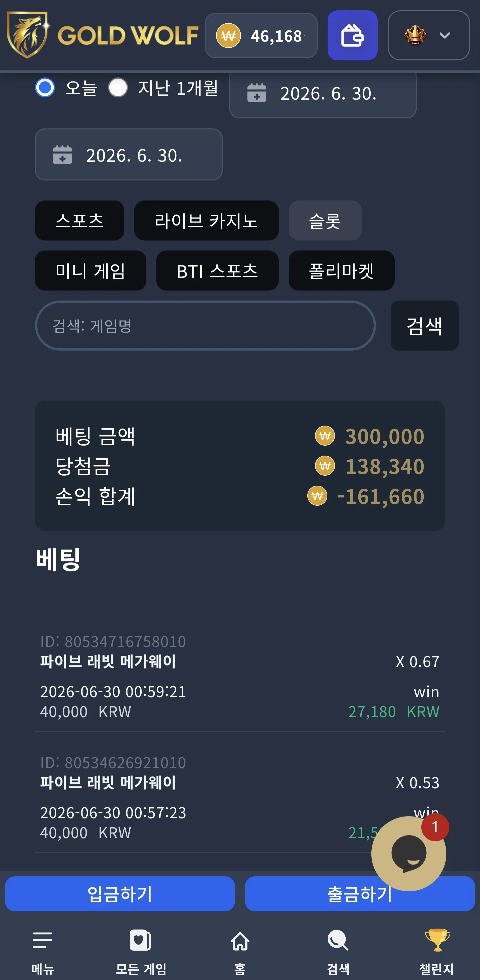Viewport: 480px width, 980px height.
Task: Focus the game name search field
Action: 206,326
